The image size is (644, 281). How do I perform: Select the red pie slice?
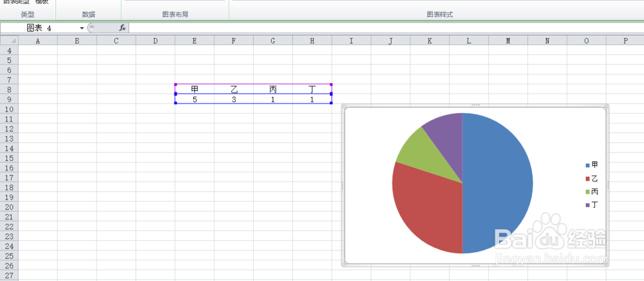(x=427, y=209)
